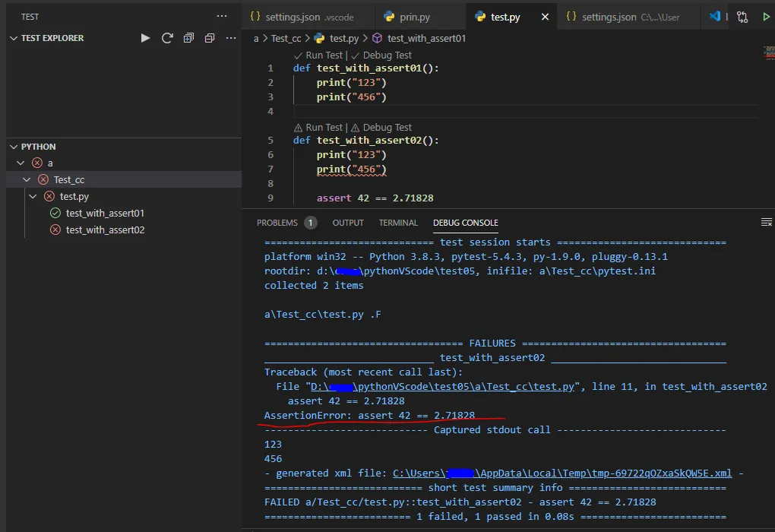Select test_with_assert01 in test tree
The image size is (775, 532).
coord(105,214)
